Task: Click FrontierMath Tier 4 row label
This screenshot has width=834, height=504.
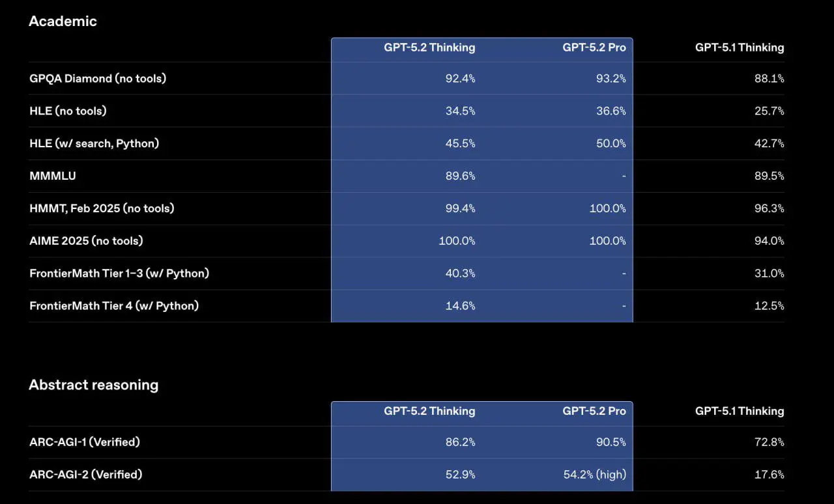Action: (114, 306)
